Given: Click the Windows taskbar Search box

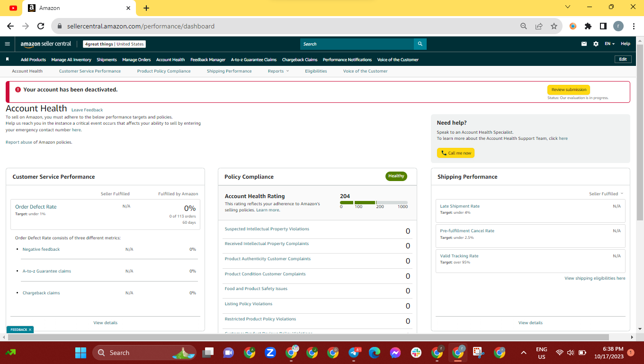Looking at the screenshot, I should [x=145, y=353].
